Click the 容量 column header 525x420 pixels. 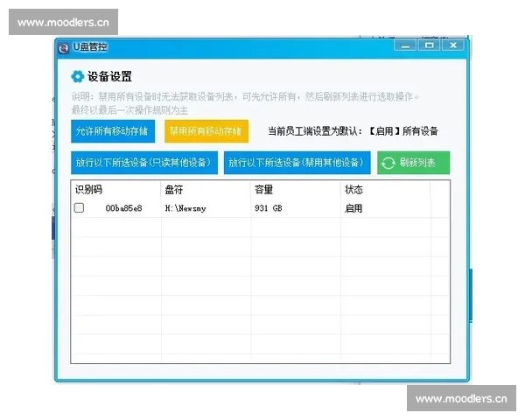click(296, 190)
